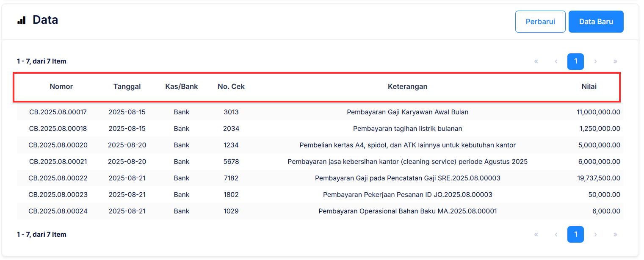This screenshot has height=260, width=644.
Task: Click the bottom last-page double-arrow icon
Action: point(615,234)
